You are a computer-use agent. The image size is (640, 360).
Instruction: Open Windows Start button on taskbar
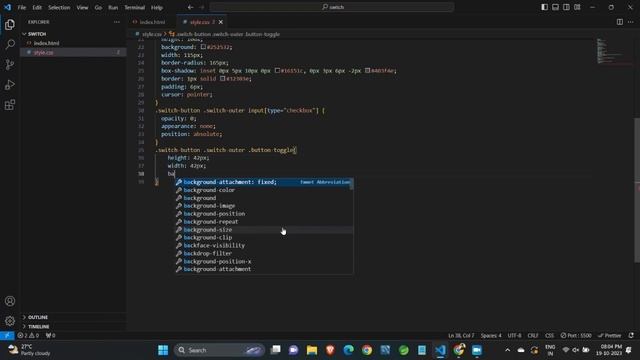(x=163, y=350)
